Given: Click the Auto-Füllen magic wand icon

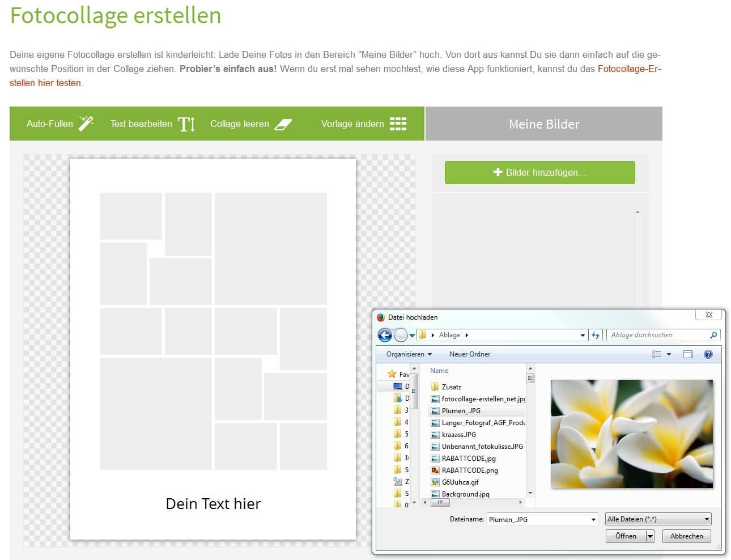Looking at the screenshot, I should pyautogui.click(x=86, y=124).
